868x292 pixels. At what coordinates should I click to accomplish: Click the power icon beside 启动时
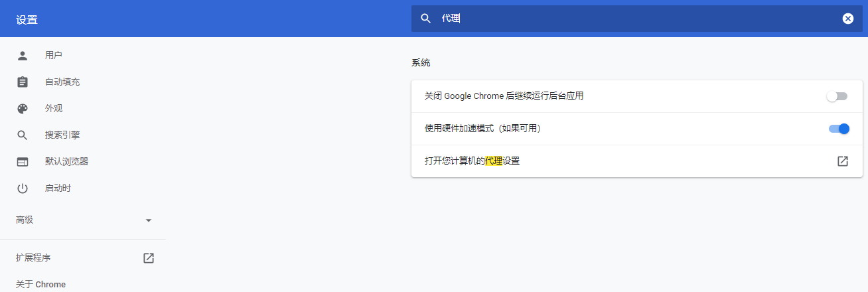point(23,188)
